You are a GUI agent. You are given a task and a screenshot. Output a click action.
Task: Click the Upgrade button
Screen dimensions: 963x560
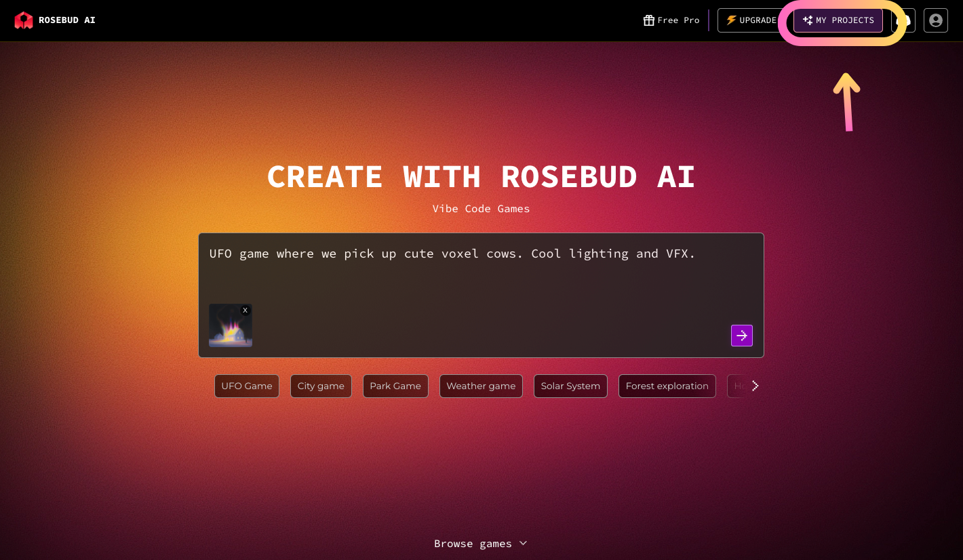pyautogui.click(x=751, y=20)
